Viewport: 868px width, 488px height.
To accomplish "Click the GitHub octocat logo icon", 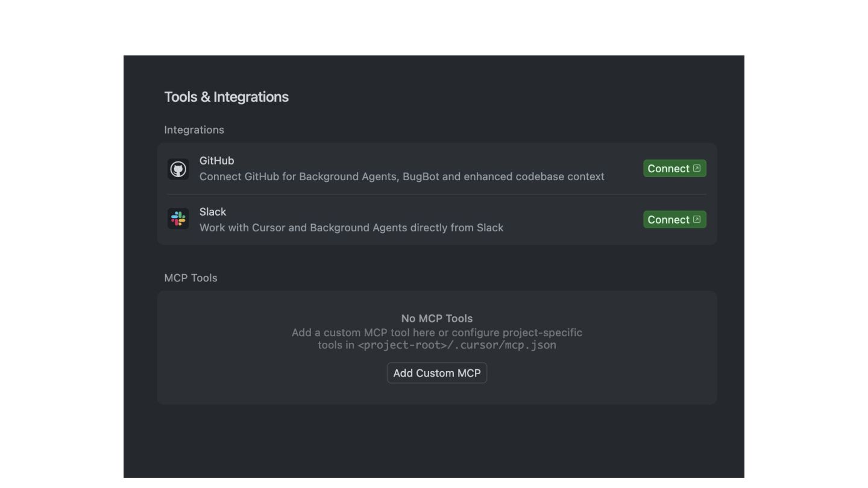I will [x=178, y=169].
